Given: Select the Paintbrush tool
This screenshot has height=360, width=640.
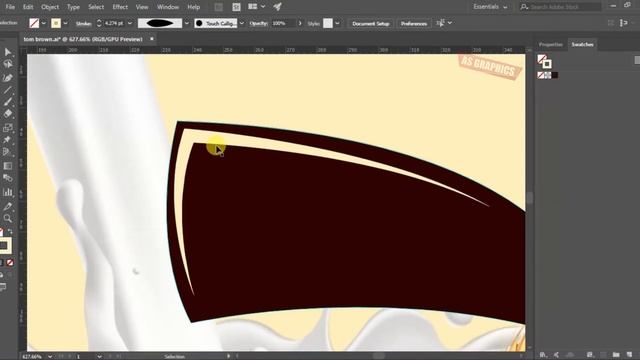Looking at the screenshot, I should click(7, 102).
